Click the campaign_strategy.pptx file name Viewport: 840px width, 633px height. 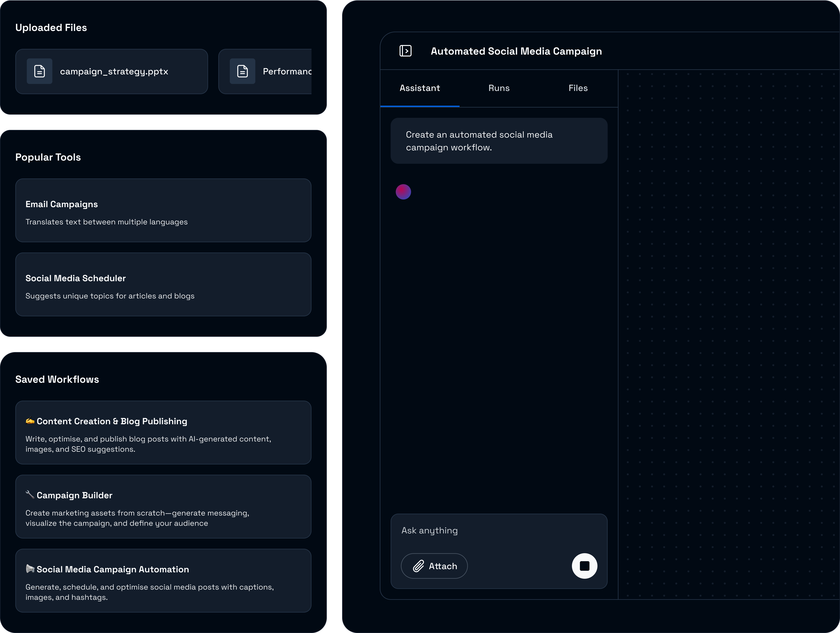tap(114, 72)
